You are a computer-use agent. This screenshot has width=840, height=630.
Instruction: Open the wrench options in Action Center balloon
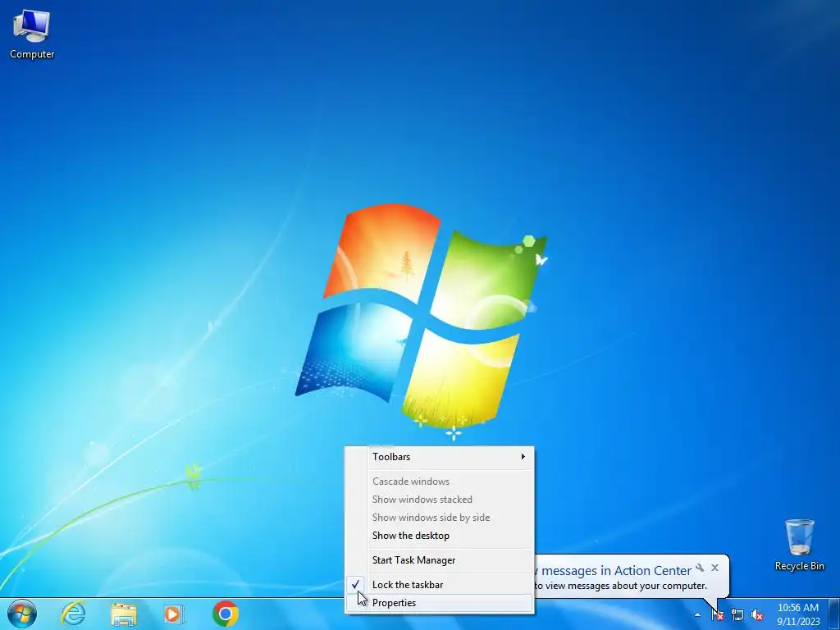[x=700, y=568]
